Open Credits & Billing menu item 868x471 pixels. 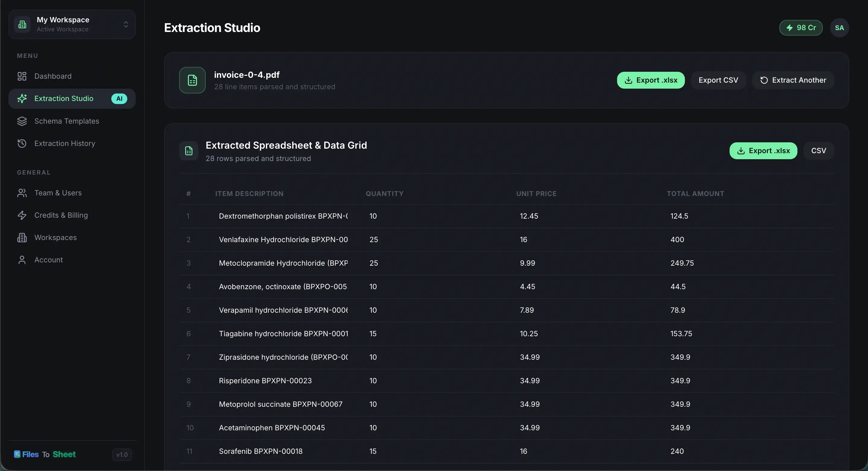click(x=72, y=215)
